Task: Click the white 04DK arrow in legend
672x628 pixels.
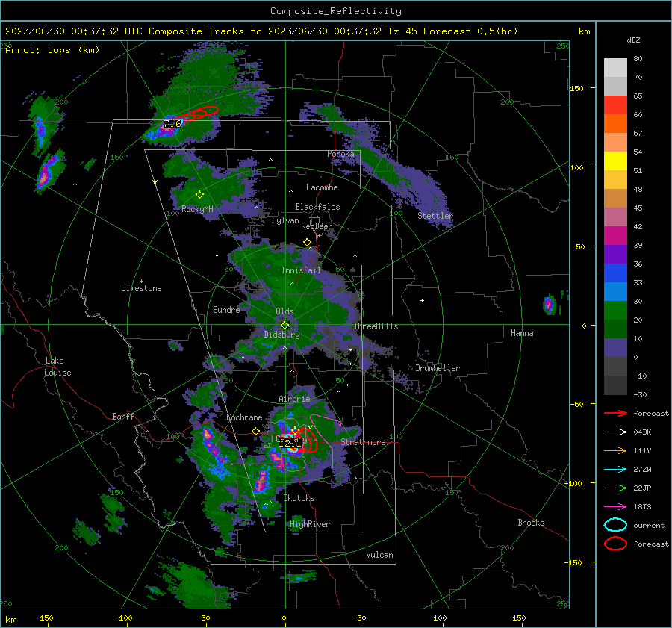Action: click(x=615, y=432)
